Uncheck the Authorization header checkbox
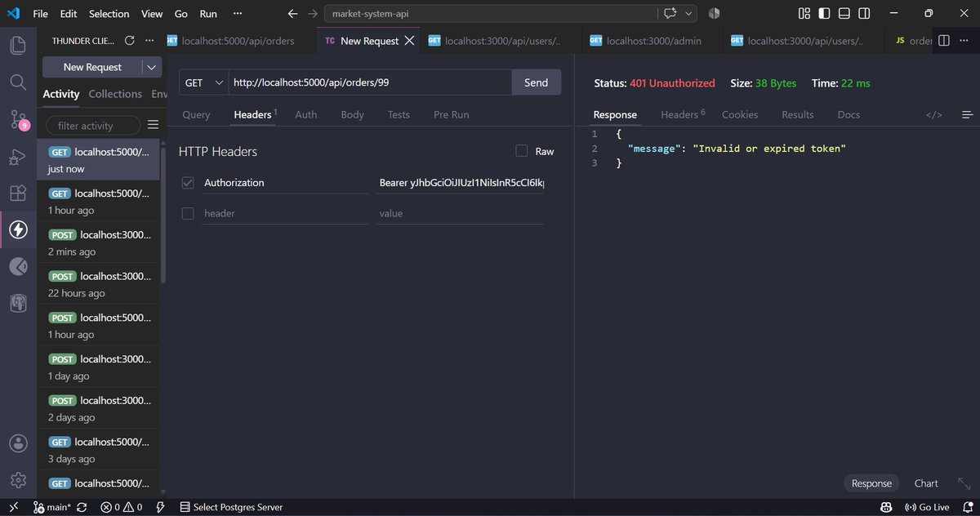The width and height of the screenshot is (980, 516). pos(188,183)
